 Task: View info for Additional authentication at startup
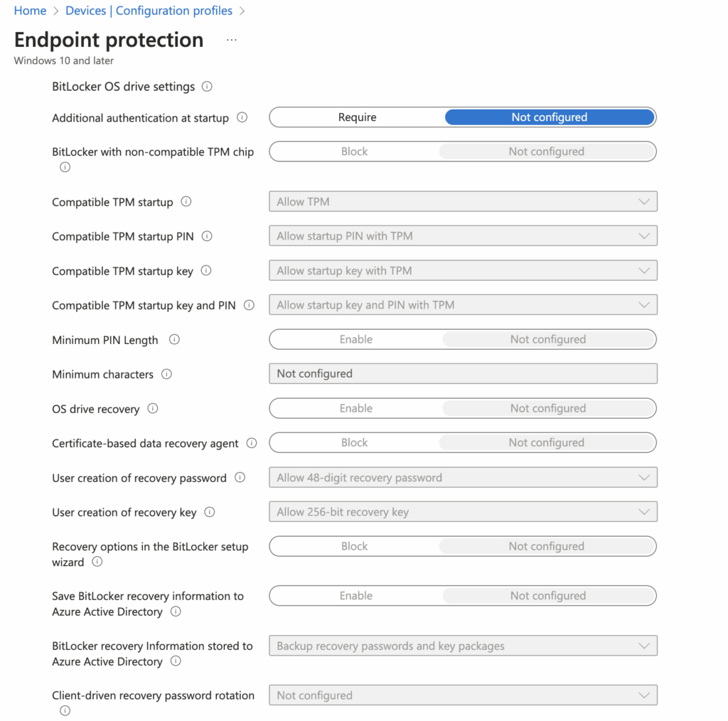click(242, 118)
